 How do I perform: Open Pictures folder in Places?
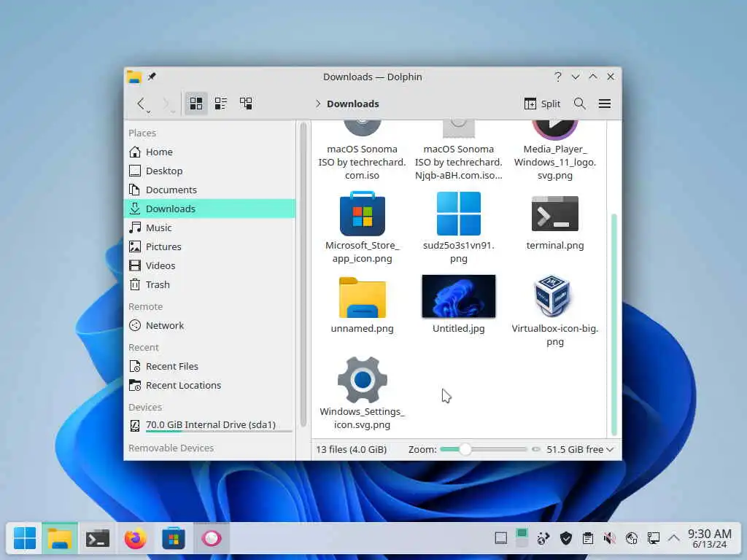[x=209, y=246]
